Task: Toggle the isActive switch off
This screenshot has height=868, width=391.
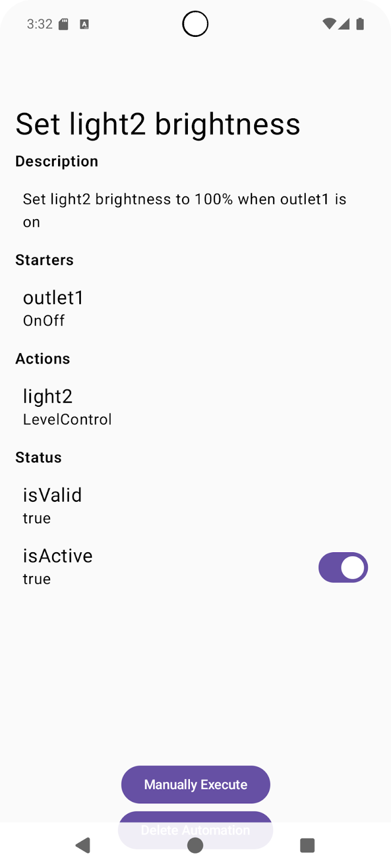Action: pos(343,567)
